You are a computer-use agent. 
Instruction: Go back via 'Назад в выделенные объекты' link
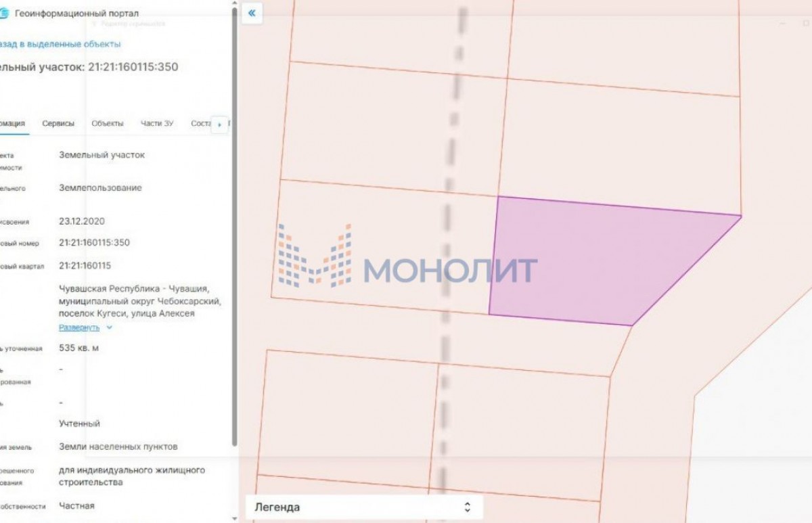click(x=60, y=44)
